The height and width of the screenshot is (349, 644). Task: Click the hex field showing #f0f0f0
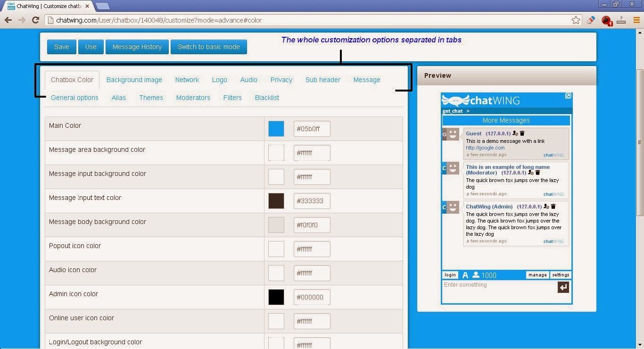pyautogui.click(x=312, y=225)
